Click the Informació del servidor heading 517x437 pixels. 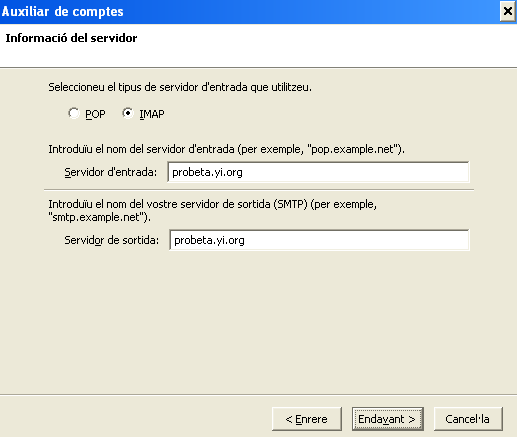(x=71, y=38)
